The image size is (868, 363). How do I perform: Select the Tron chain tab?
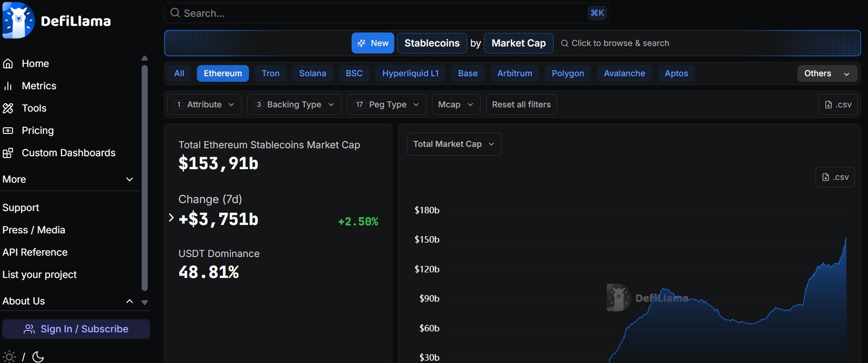coord(271,73)
